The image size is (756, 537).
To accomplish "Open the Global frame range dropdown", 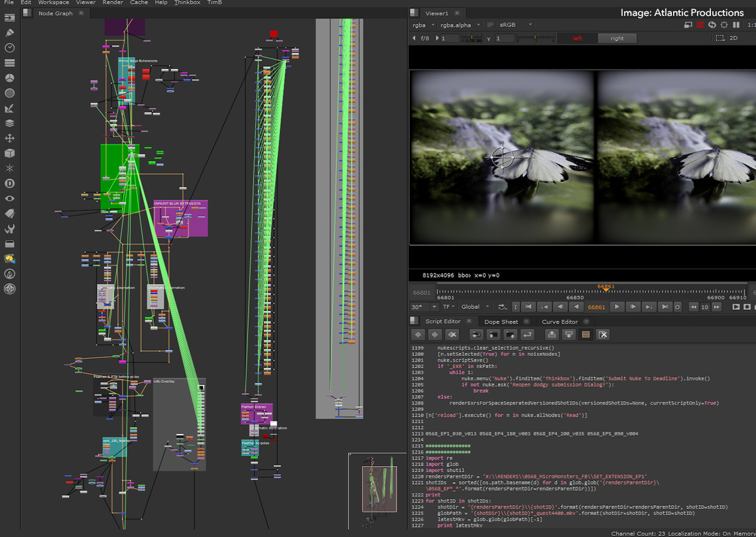I will point(475,307).
